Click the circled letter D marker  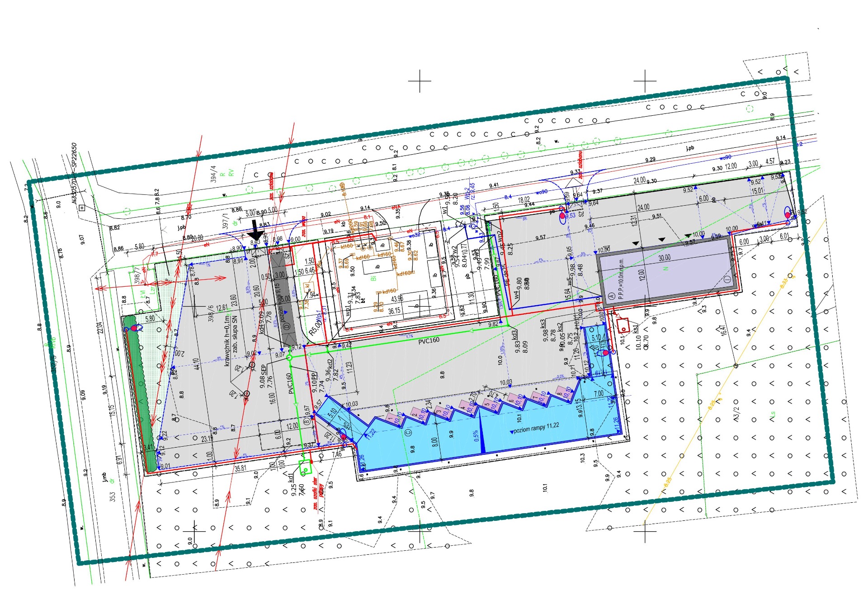click(x=286, y=326)
